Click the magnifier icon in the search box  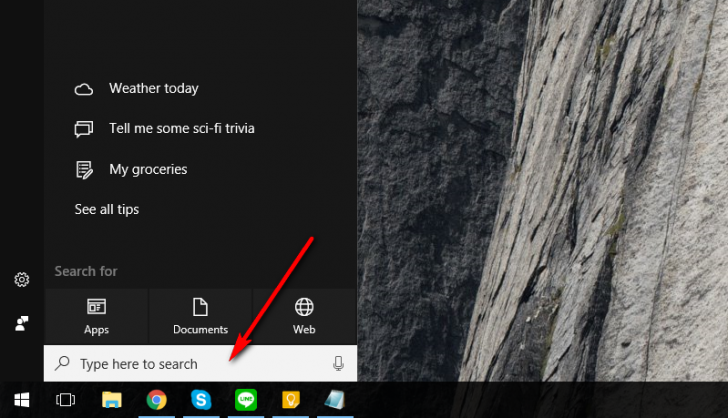[x=62, y=363]
